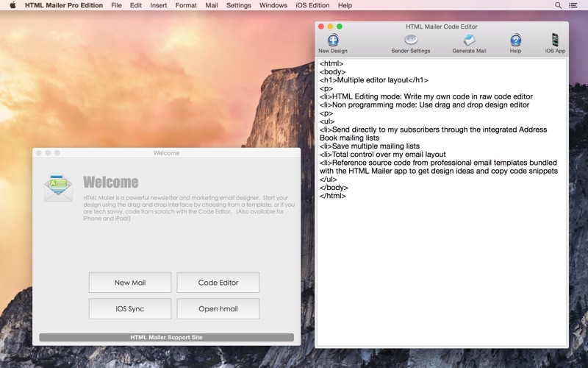The width and height of the screenshot is (588, 368).
Task: Click the </body> closing tag line
Action: (x=334, y=188)
